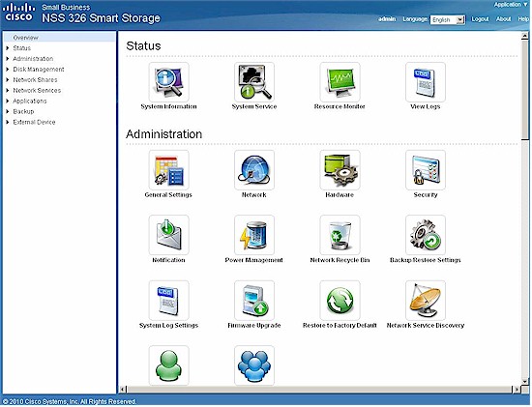Open the Notification envelope icon
532x407 pixels.
168,235
